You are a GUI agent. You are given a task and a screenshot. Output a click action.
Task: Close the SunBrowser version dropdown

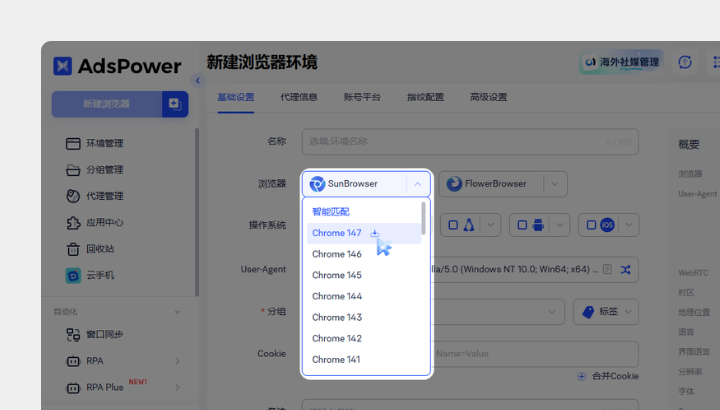pos(417,184)
